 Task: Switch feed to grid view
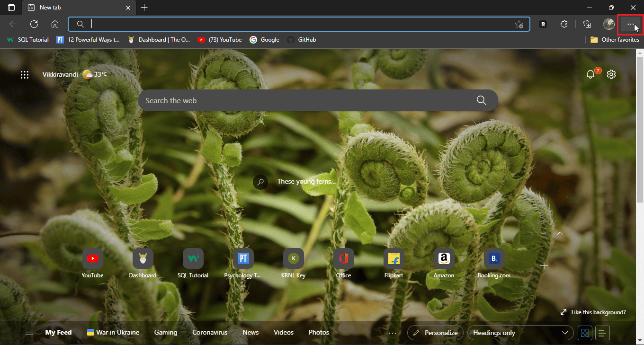tap(585, 333)
